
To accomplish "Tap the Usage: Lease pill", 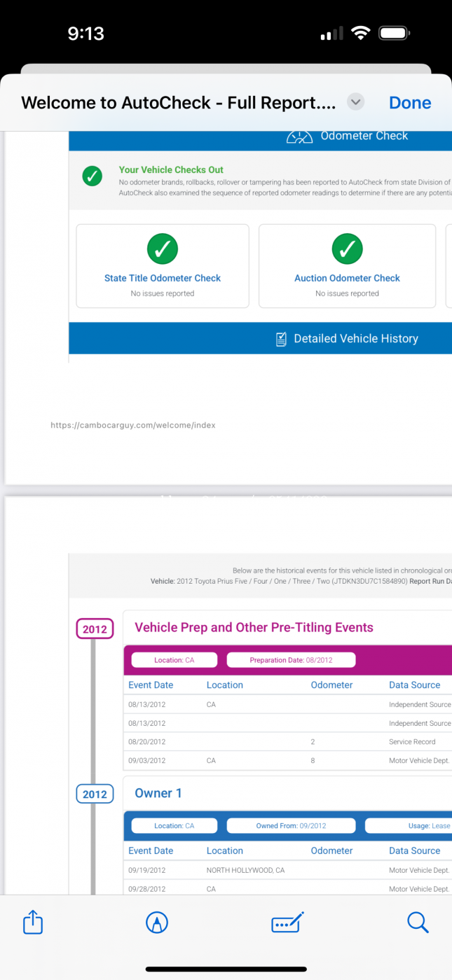I will click(x=409, y=826).
